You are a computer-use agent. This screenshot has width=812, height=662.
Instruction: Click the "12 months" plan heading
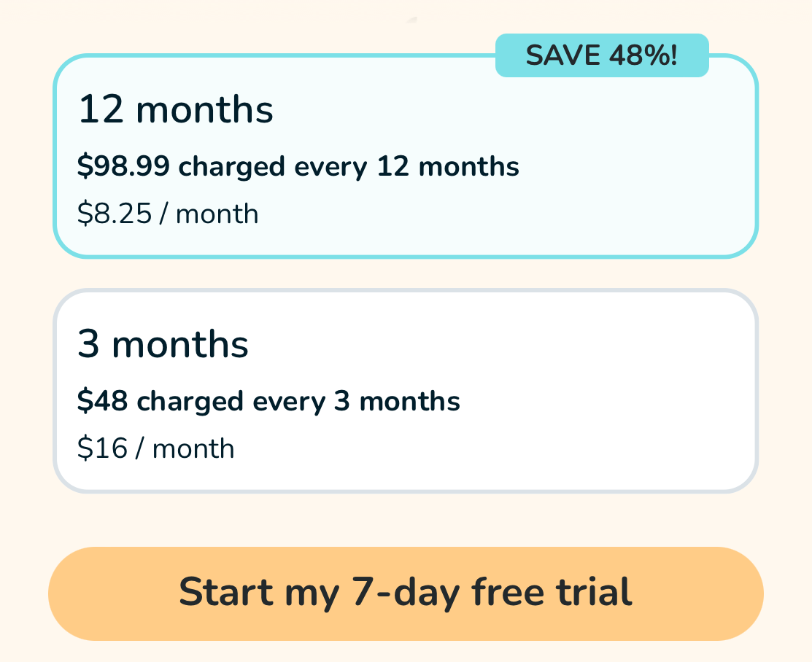(x=175, y=109)
